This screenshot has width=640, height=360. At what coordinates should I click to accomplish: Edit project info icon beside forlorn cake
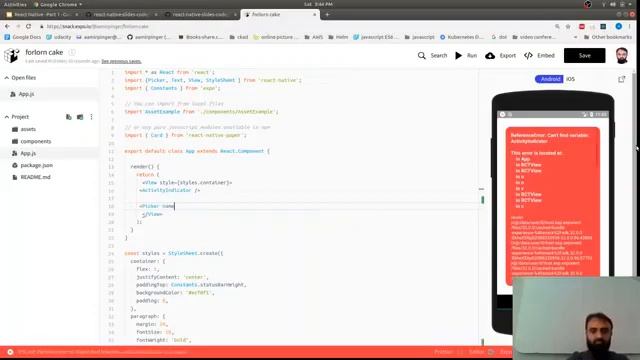(x=72, y=52)
